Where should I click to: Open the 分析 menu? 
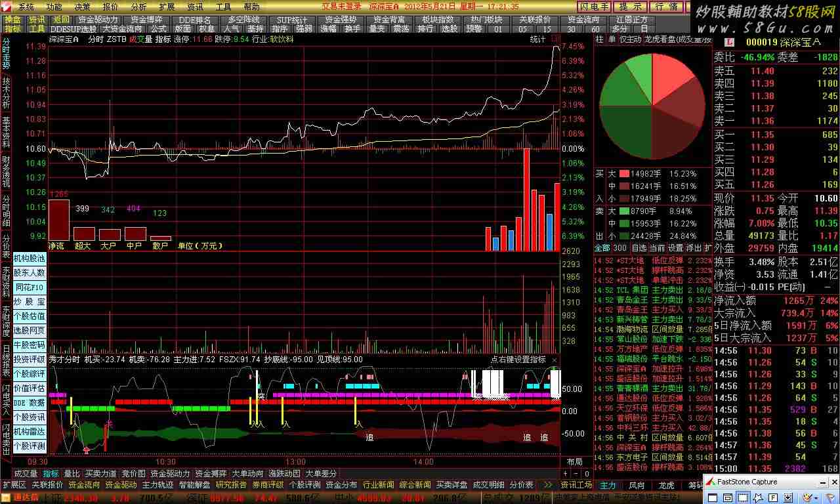139,7
